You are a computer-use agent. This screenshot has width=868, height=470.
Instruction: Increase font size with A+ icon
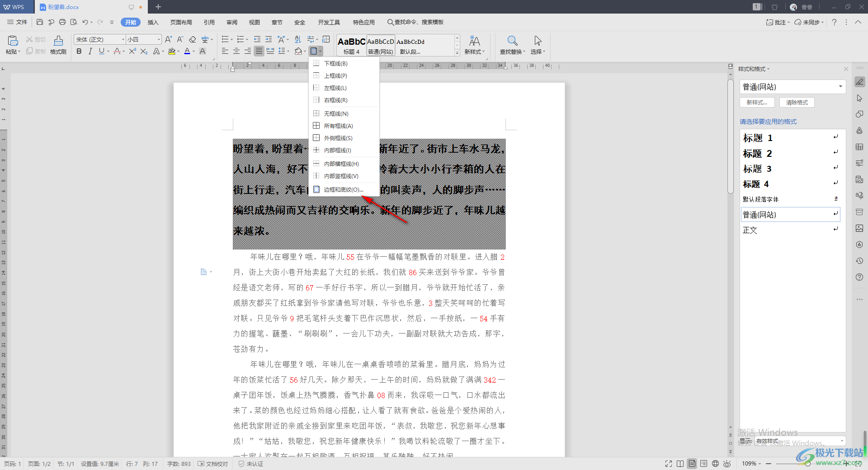coord(168,39)
